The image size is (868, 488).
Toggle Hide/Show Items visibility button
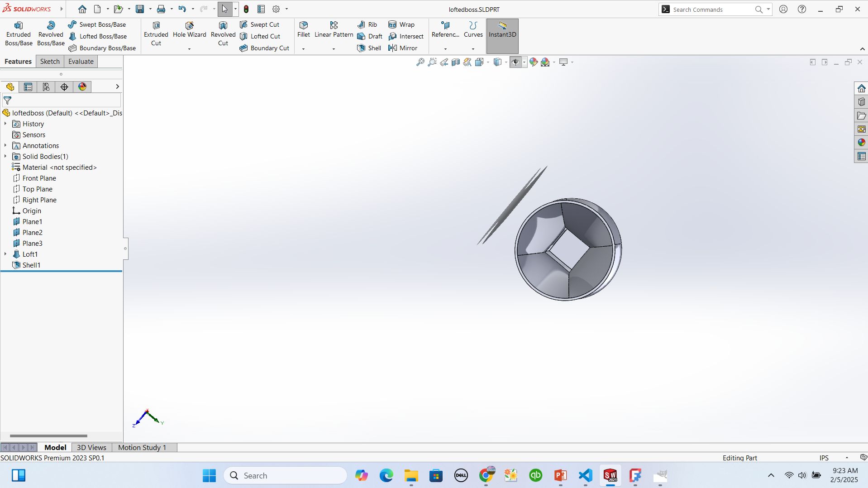click(515, 62)
